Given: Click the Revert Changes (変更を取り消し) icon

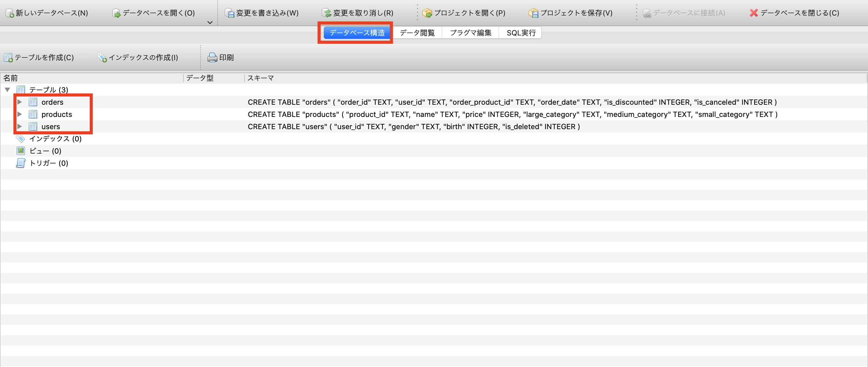Looking at the screenshot, I should 327,13.
